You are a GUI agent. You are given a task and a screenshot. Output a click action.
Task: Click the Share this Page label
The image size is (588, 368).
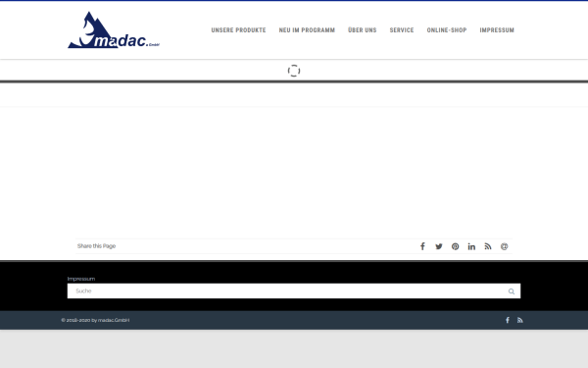96,246
